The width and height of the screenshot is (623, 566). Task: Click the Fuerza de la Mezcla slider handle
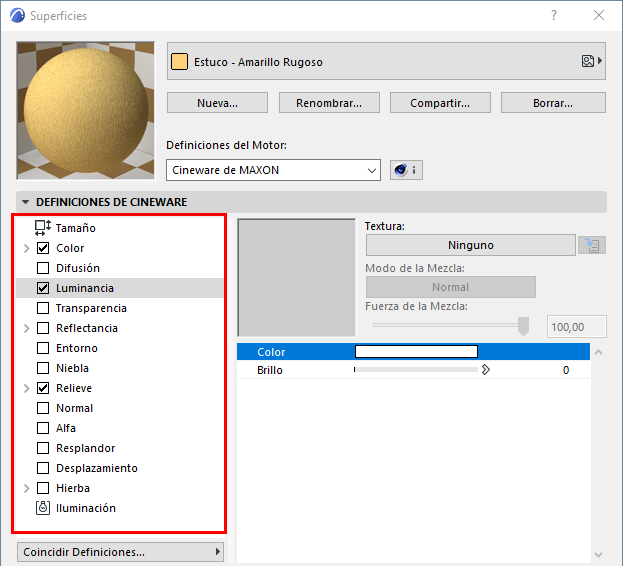click(x=523, y=326)
